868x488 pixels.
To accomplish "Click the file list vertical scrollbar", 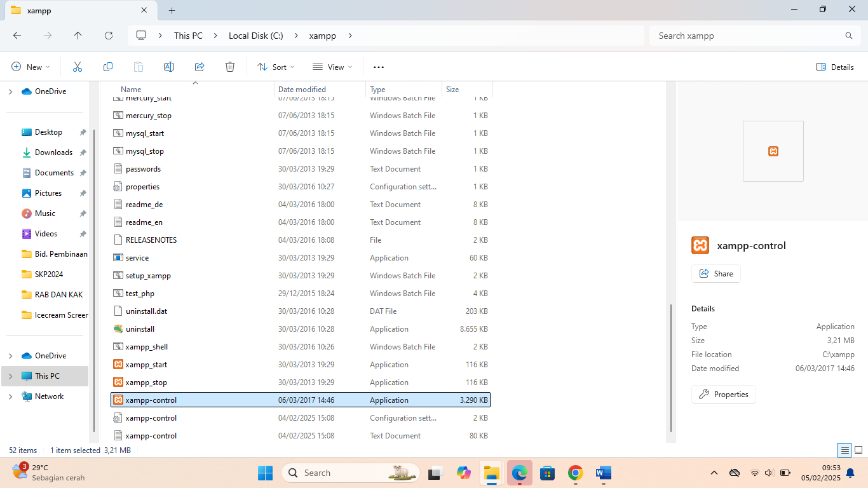I will [671, 369].
